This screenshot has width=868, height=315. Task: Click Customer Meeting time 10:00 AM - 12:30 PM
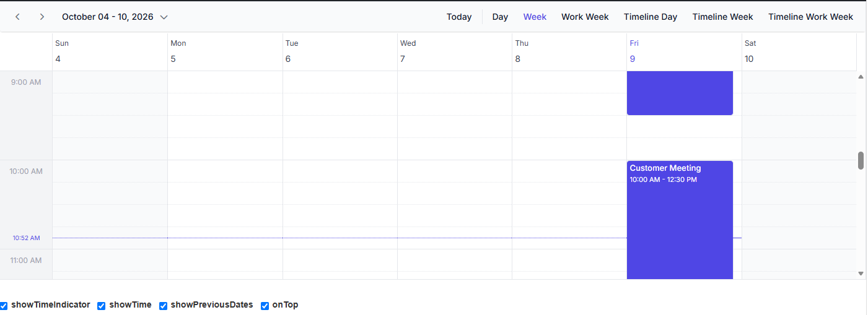(x=664, y=179)
